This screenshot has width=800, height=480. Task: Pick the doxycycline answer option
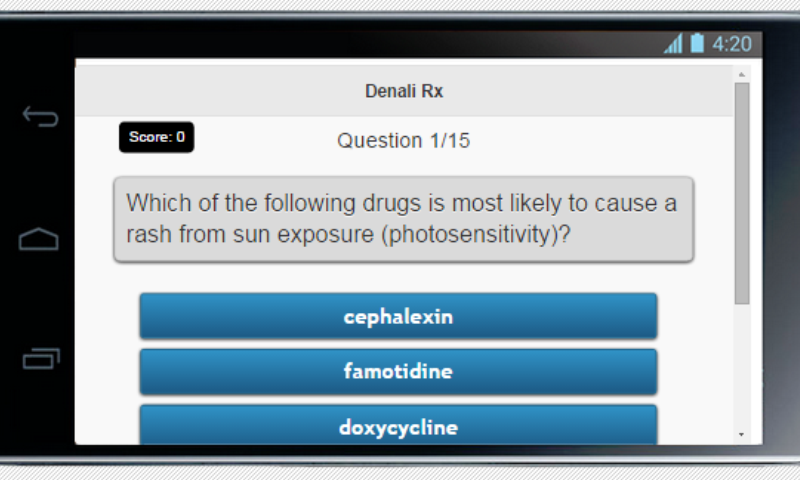pyautogui.click(x=398, y=425)
